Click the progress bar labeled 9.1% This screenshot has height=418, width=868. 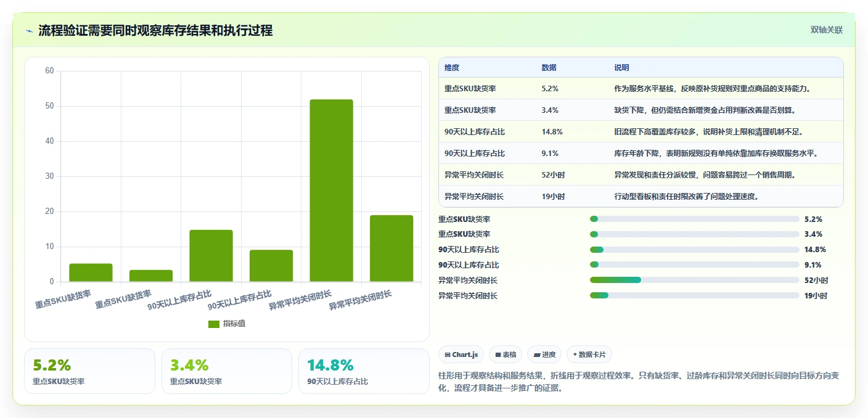pos(695,265)
